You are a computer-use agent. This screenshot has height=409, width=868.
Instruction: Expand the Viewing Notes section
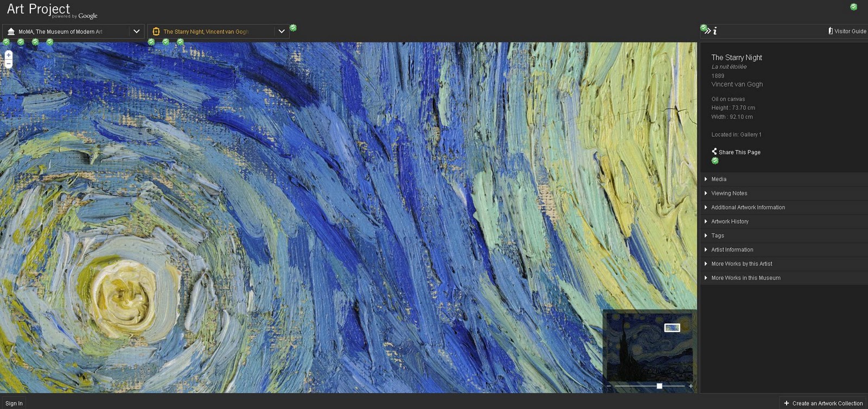click(x=784, y=193)
